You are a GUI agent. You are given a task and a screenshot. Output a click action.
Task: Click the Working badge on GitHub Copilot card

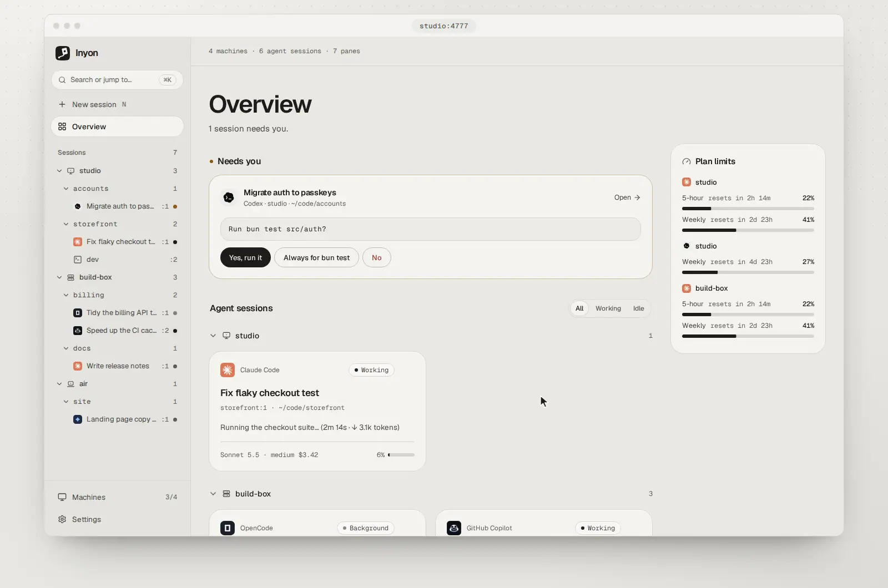tap(598, 528)
